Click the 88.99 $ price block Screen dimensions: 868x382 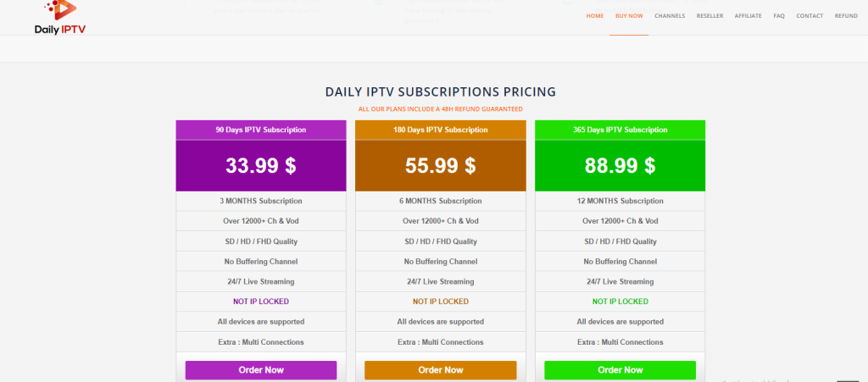(x=620, y=166)
